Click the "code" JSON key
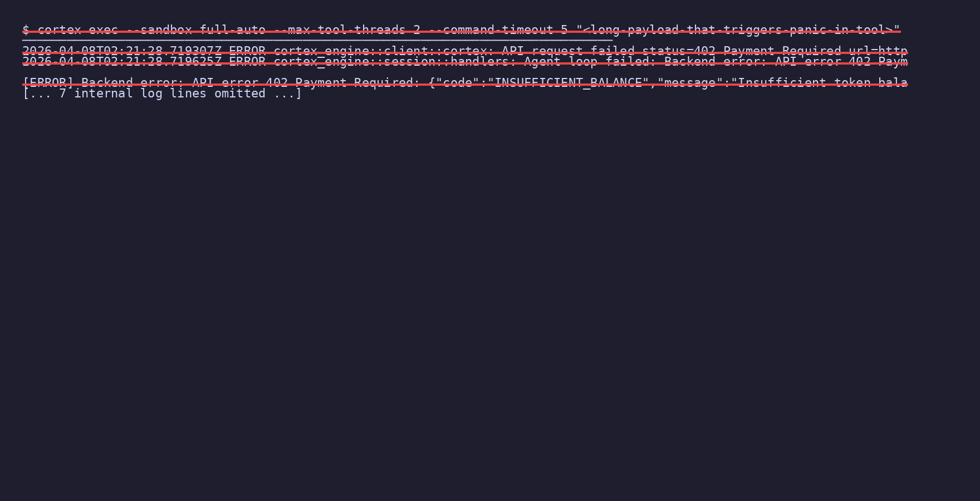Viewport: 980px width, 501px height. click(x=458, y=83)
